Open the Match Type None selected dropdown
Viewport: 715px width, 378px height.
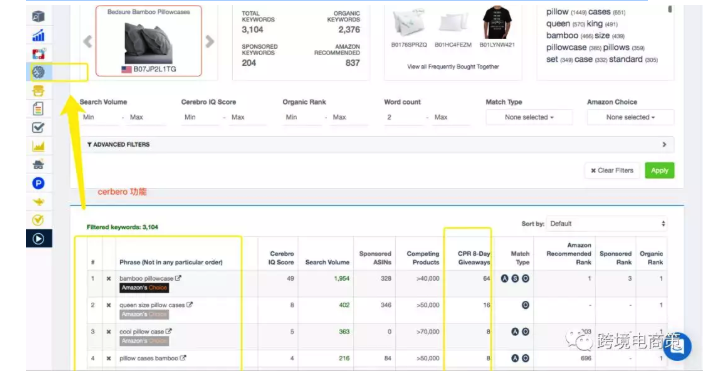tap(529, 117)
